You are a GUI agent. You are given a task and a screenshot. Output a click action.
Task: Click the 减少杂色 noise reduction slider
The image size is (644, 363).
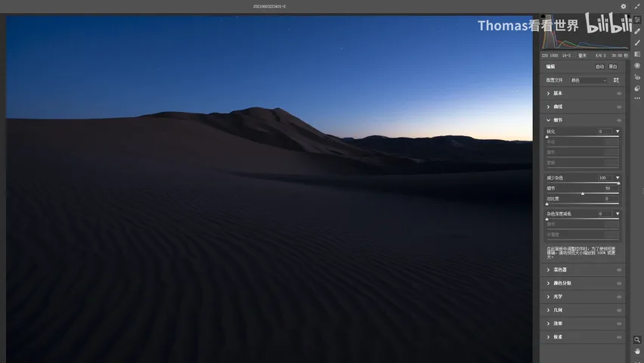pyautogui.click(x=583, y=182)
